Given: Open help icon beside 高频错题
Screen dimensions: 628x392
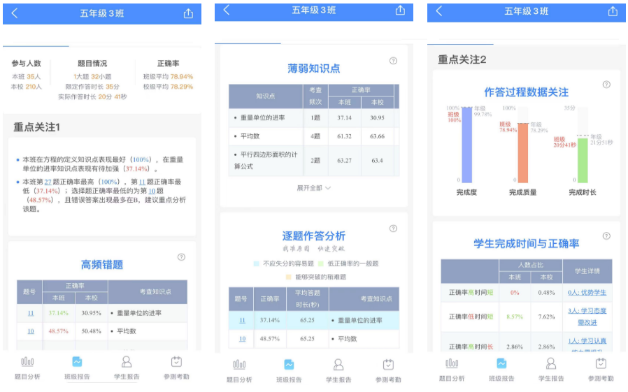Looking at the screenshot, I should (181, 257).
